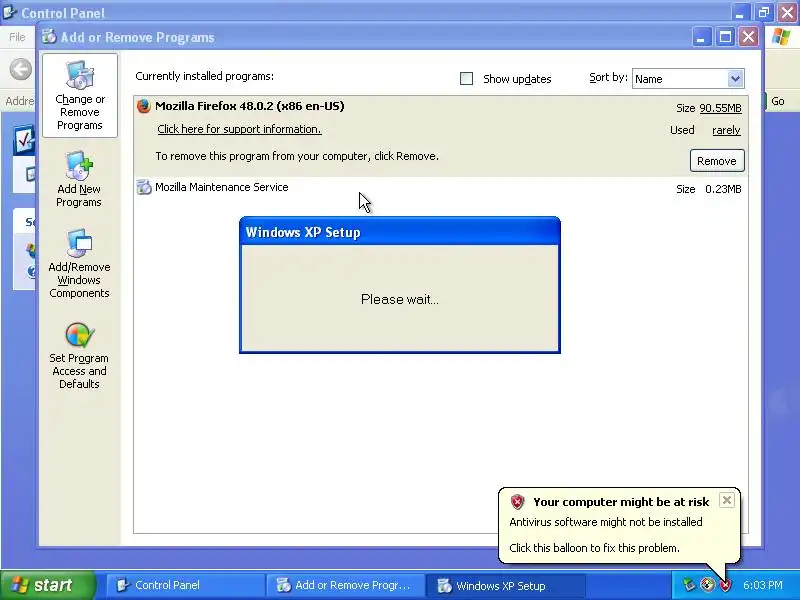Click the Control Panel window title icon
The height and width of the screenshot is (600, 800).
[x=10, y=12]
